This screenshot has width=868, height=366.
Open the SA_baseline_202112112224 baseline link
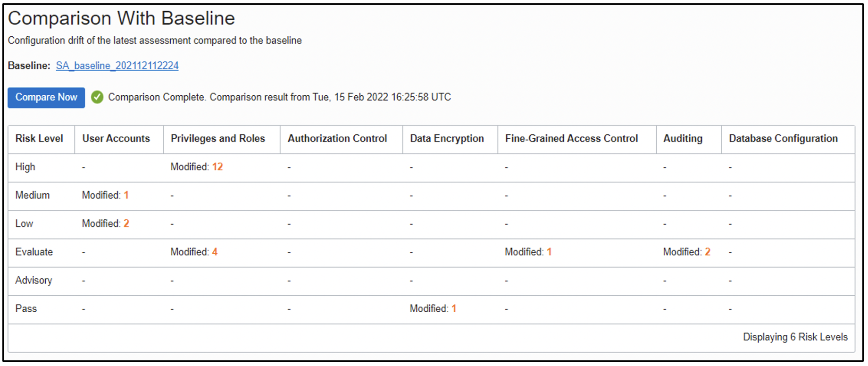[x=117, y=66]
